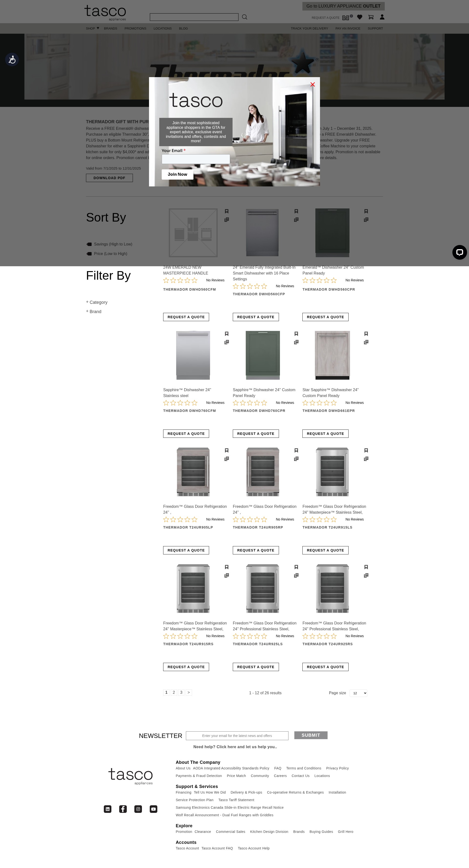Open the SUPPORT menu item
The height and width of the screenshot is (868, 469).
[375, 29]
